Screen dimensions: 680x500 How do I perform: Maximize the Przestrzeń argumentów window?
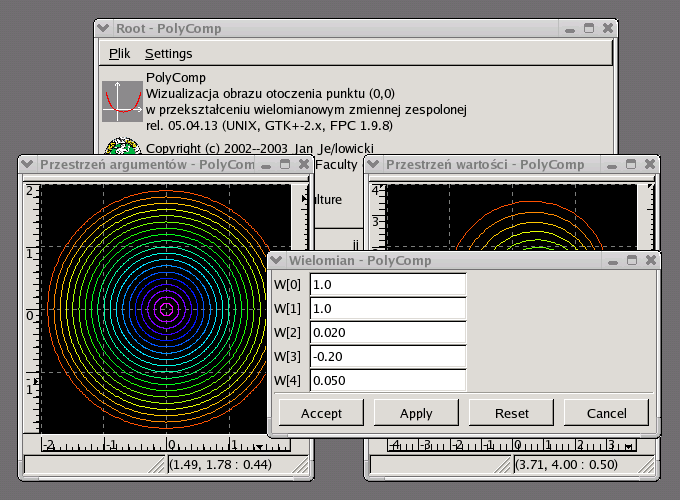[285, 164]
